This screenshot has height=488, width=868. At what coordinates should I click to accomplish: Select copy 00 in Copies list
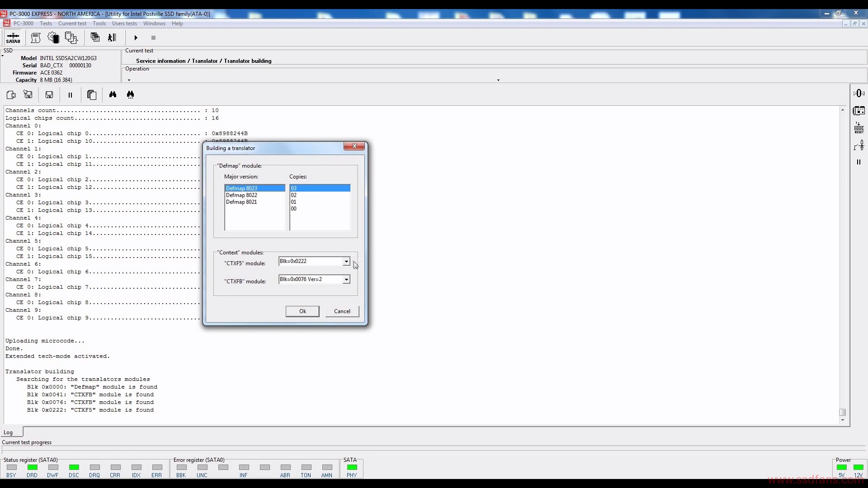[x=320, y=209]
